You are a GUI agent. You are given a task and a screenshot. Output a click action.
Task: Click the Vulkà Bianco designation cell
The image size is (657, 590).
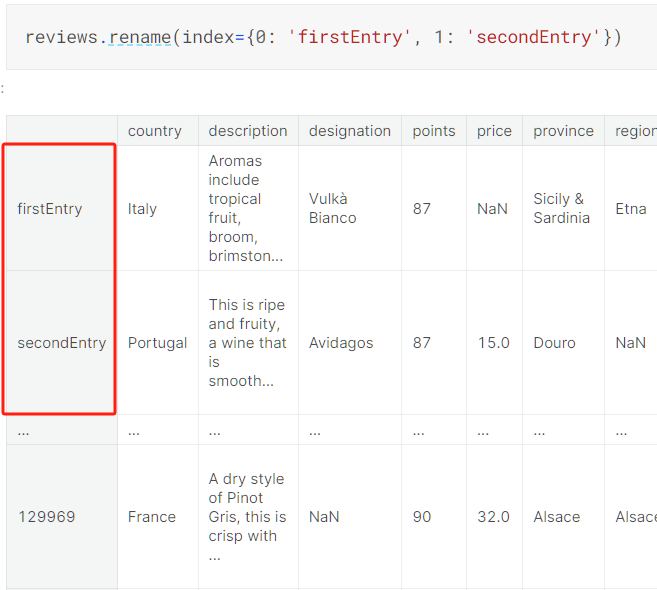pyautogui.click(x=332, y=208)
